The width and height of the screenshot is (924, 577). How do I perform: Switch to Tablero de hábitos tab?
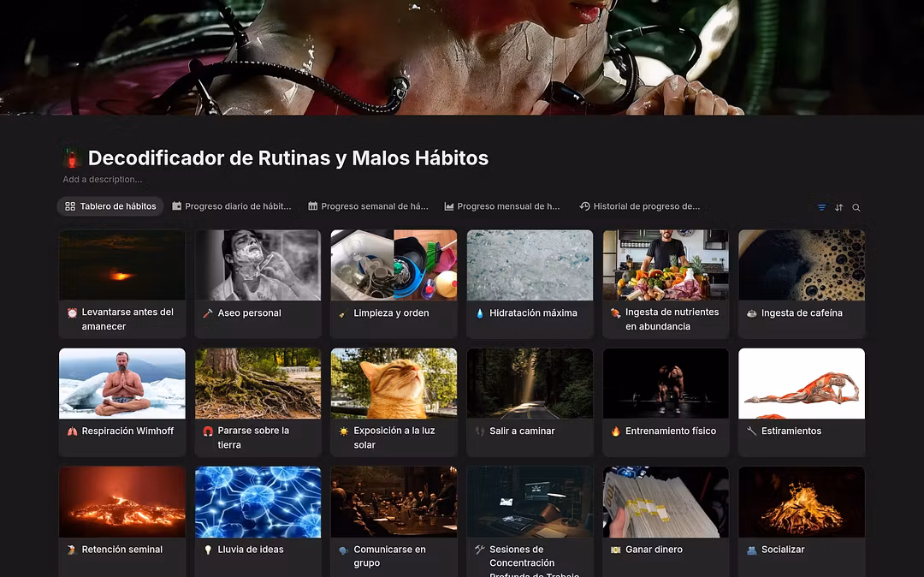coord(110,206)
